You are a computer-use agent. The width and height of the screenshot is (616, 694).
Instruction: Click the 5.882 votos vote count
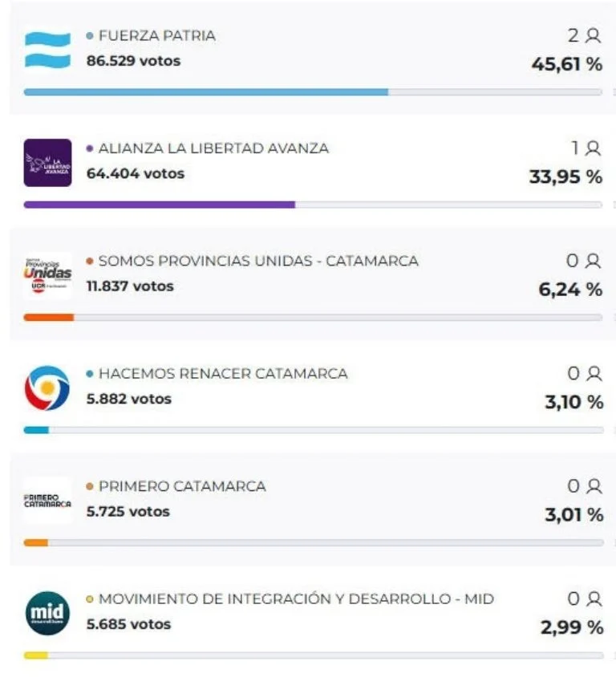pyautogui.click(x=128, y=399)
